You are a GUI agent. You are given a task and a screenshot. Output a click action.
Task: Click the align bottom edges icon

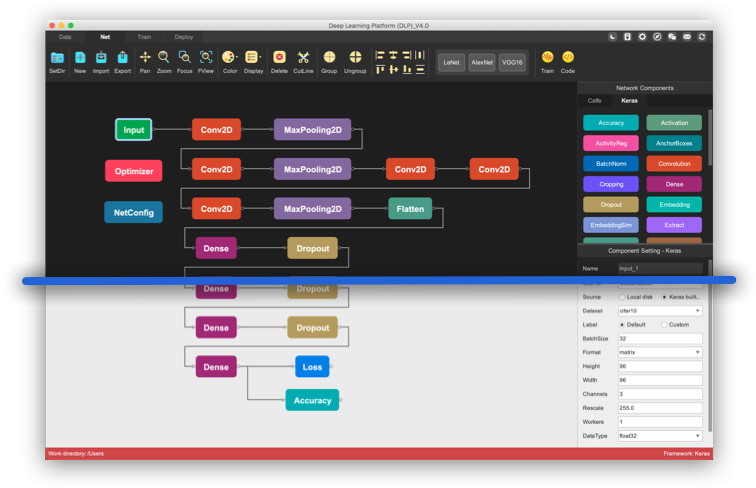pos(407,69)
